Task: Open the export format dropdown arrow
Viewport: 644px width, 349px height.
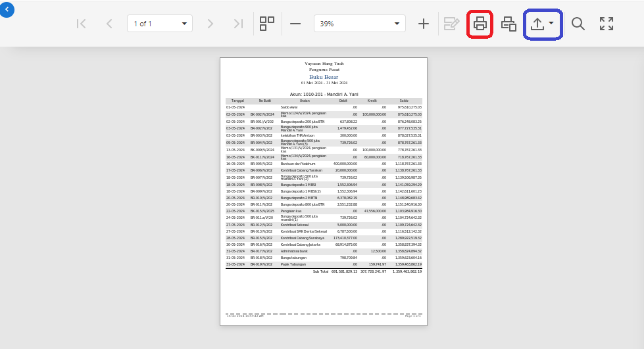Action: point(551,24)
